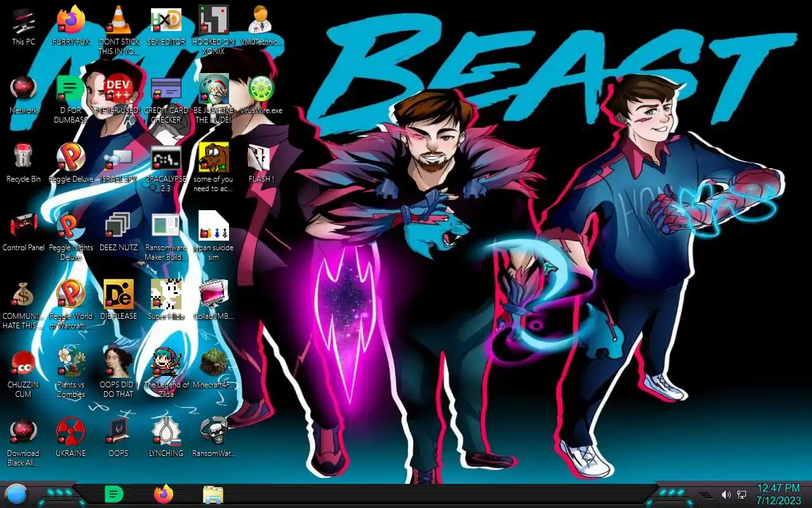Image resolution: width=812 pixels, height=508 pixels.
Task: Open File Explorer from the taskbar
Action: coord(213,494)
